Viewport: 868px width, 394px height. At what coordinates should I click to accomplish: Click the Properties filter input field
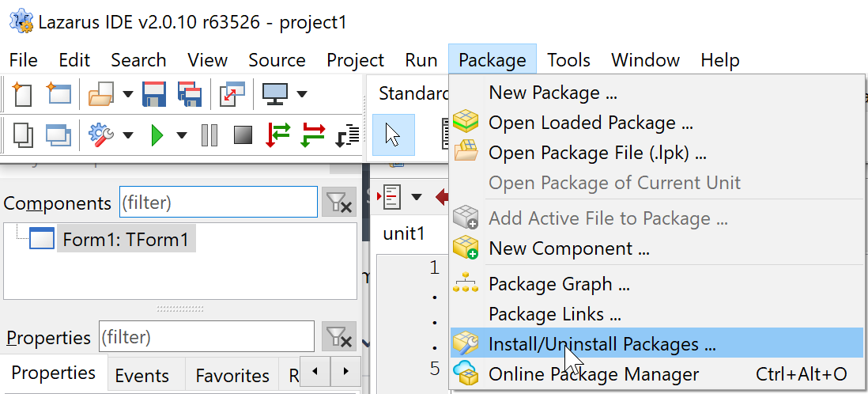pyautogui.click(x=206, y=336)
